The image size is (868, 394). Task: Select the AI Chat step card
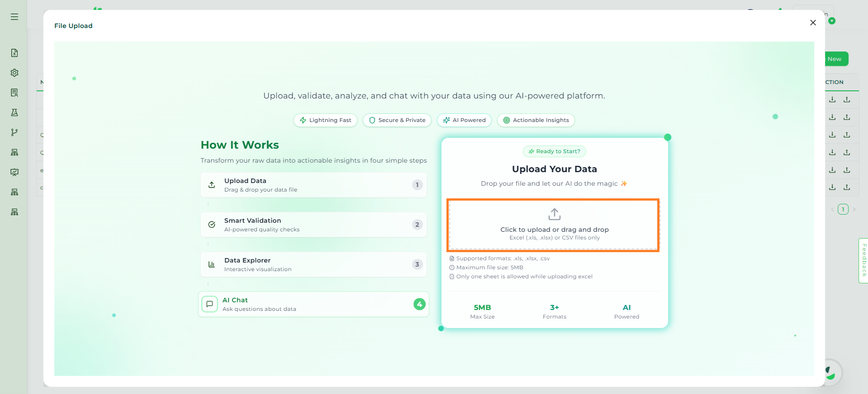pyautogui.click(x=313, y=304)
